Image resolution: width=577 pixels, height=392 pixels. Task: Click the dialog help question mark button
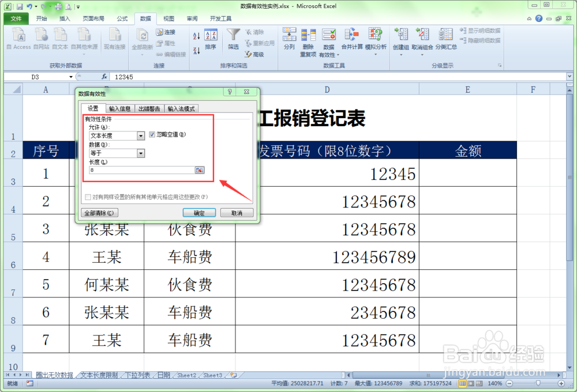[230, 92]
